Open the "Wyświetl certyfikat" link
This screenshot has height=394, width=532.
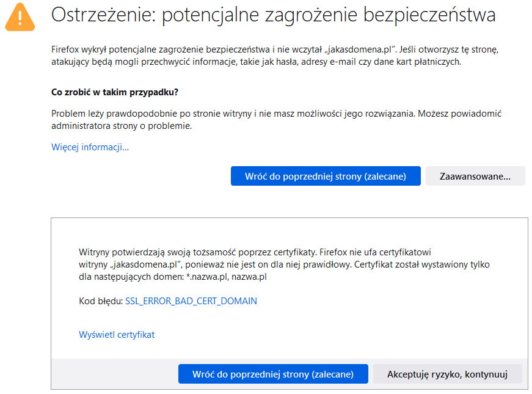pyautogui.click(x=117, y=335)
